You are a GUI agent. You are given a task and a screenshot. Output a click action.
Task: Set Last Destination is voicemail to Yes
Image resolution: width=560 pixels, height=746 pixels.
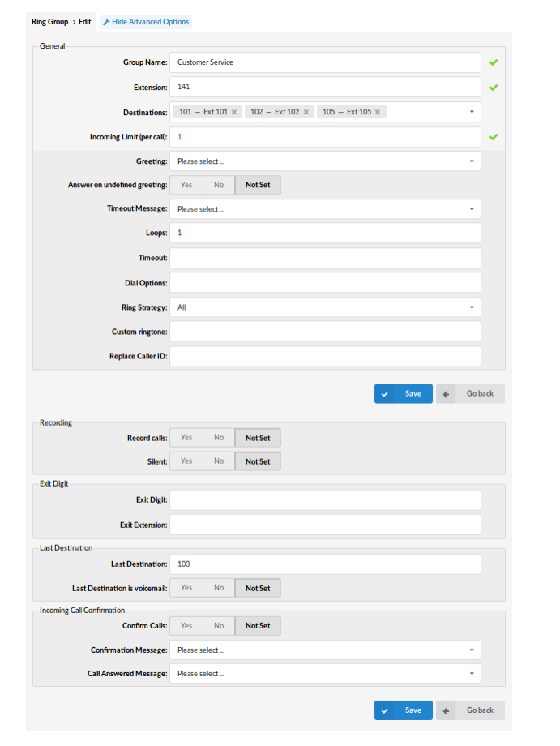point(186,588)
